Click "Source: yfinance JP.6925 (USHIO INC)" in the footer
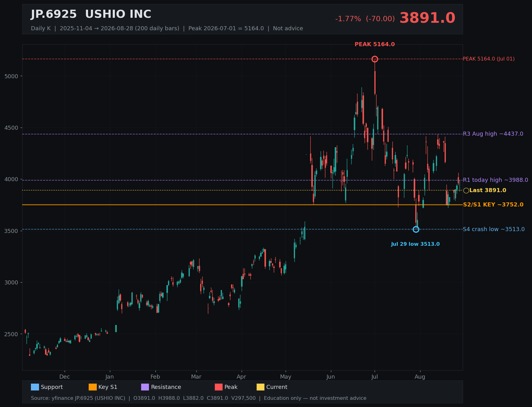The height and width of the screenshot is (407, 532). click(x=78, y=398)
